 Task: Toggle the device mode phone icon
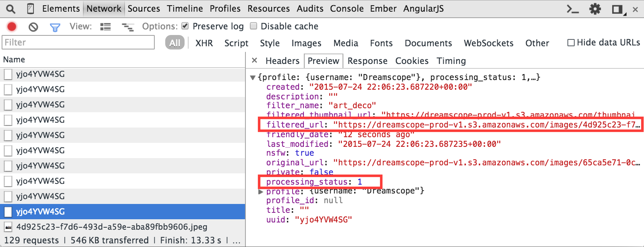click(x=30, y=9)
